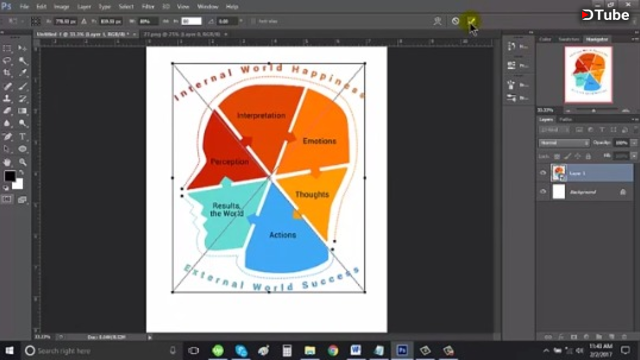The width and height of the screenshot is (640, 360).
Task: Select the Horizontal Type tool
Action: (x=22, y=136)
